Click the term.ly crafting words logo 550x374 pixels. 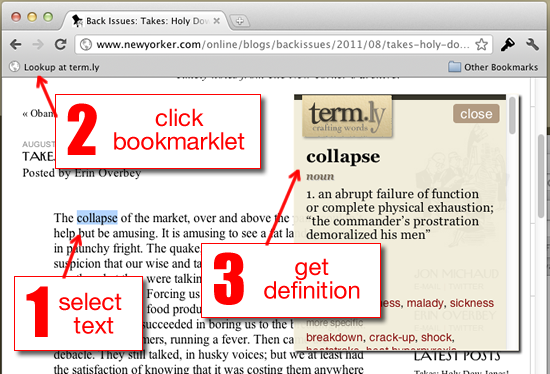pyautogui.click(x=347, y=116)
